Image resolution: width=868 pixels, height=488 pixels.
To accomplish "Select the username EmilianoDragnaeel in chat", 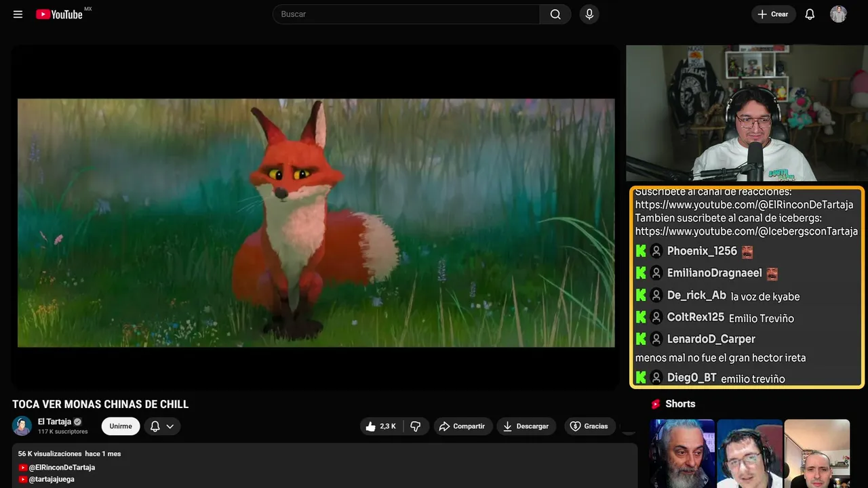I will click(715, 273).
